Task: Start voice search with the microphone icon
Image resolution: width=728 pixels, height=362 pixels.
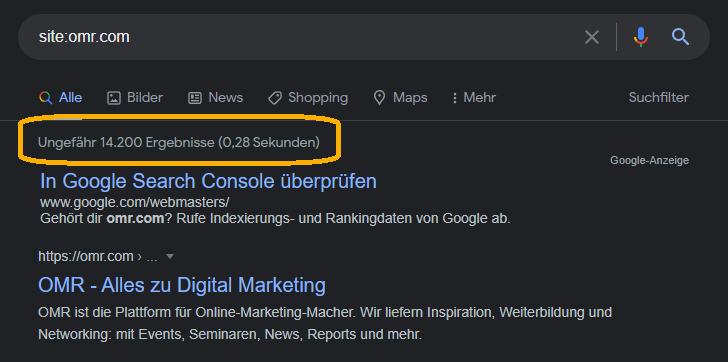Action: [x=641, y=37]
